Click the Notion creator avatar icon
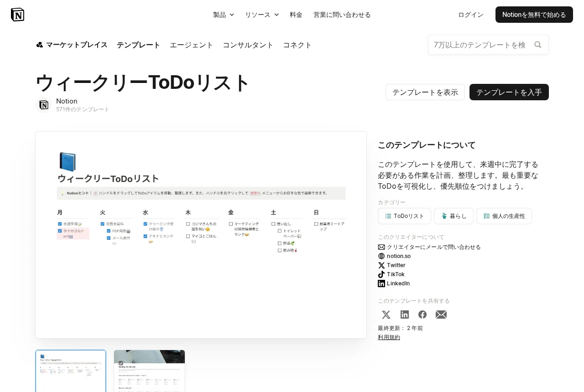This screenshot has height=392, width=584. (x=44, y=105)
